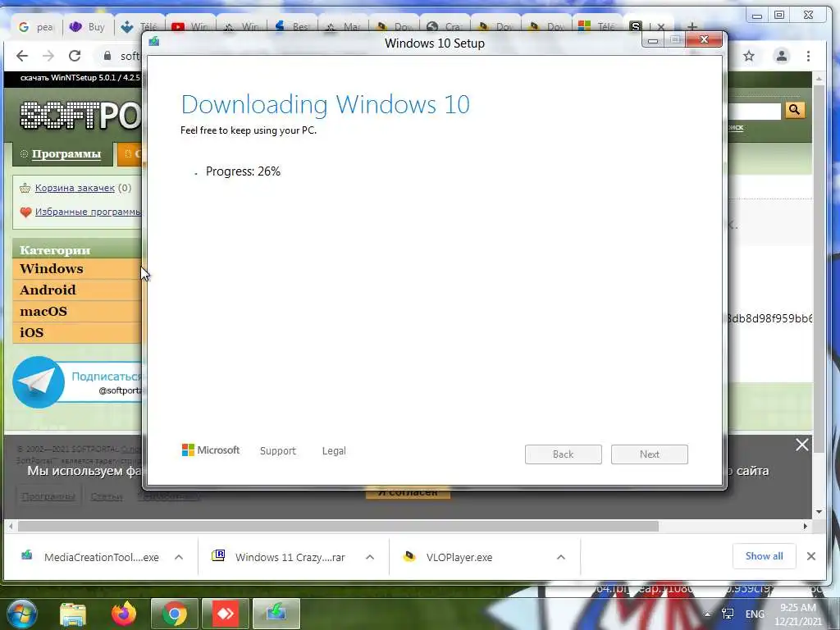
Task: Switch to the YouTube 'Win' tab
Action: tap(190, 27)
